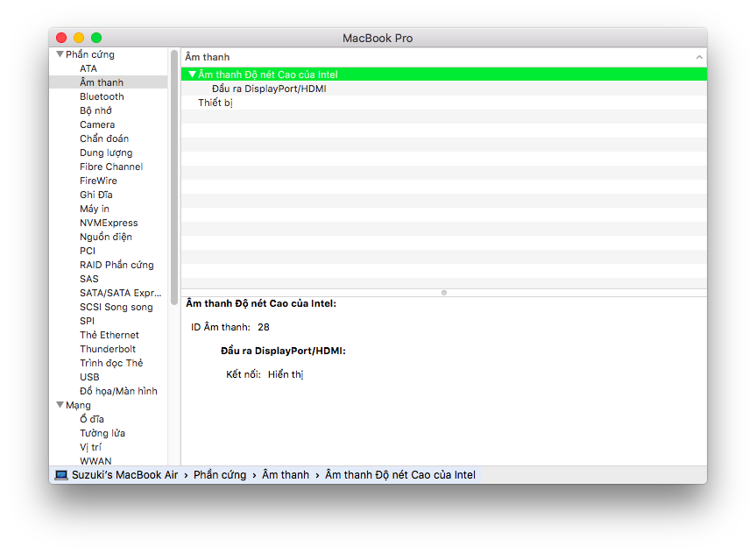This screenshot has height=554, width=756.
Task: Click the Âm thanh column header
Action: (x=208, y=57)
